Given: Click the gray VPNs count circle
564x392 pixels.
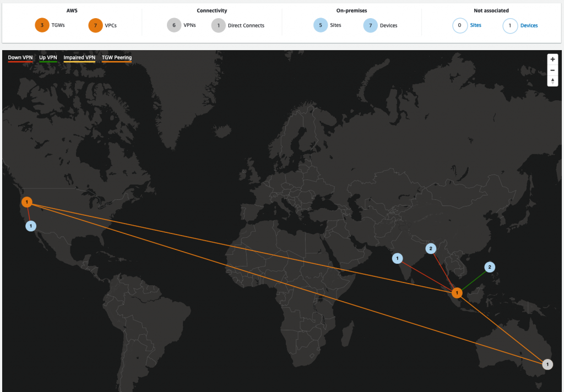Looking at the screenshot, I should [174, 25].
